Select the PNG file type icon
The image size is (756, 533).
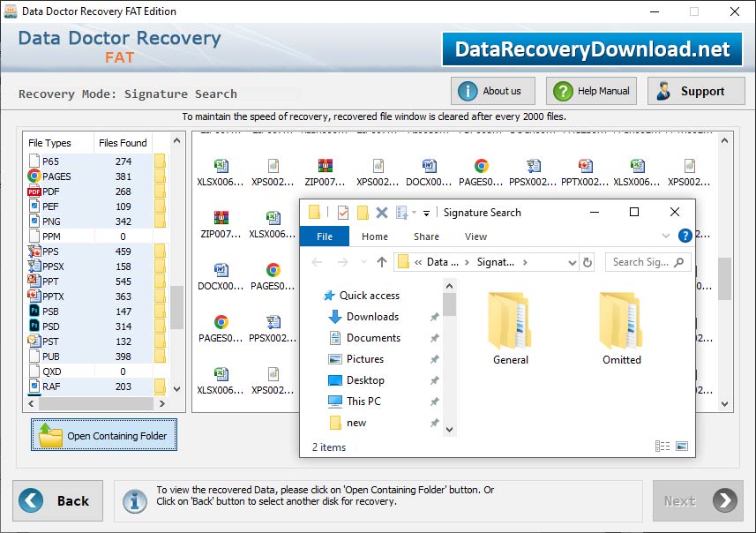(x=34, y=221)
